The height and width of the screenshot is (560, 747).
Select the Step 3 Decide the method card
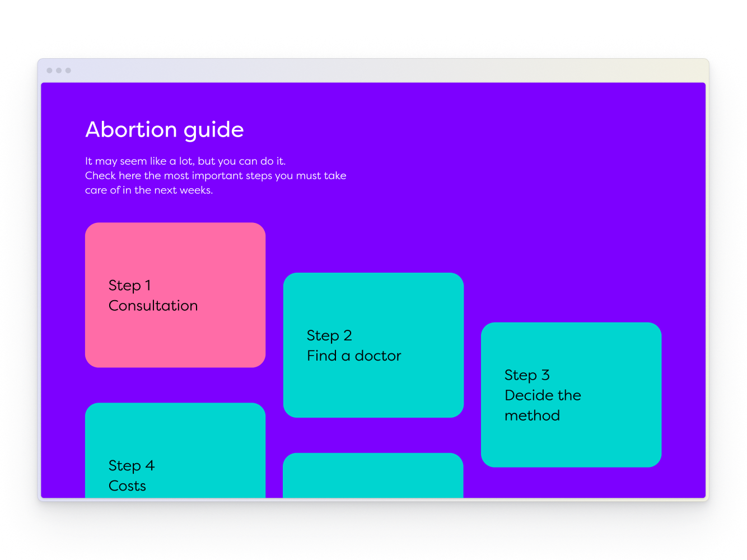tap(571, 395)
